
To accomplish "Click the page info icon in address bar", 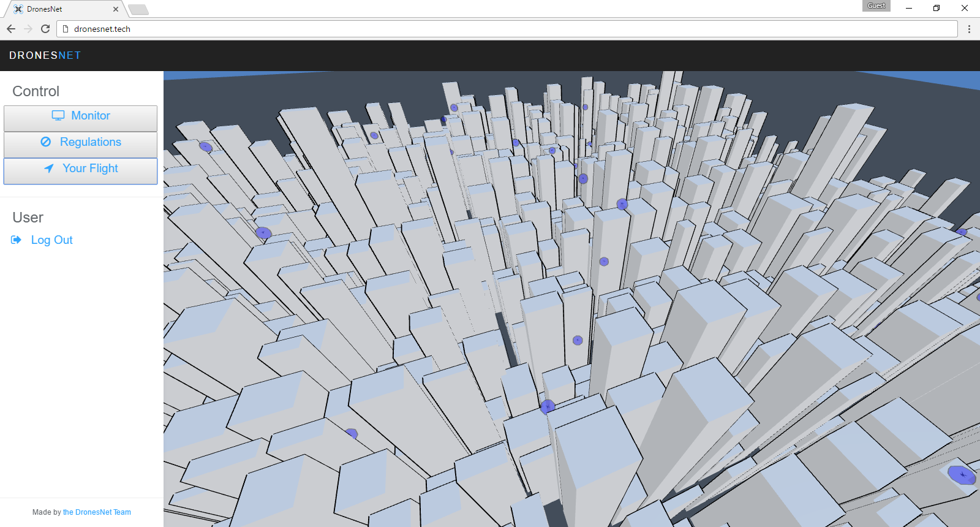I will tap(66, 29).
